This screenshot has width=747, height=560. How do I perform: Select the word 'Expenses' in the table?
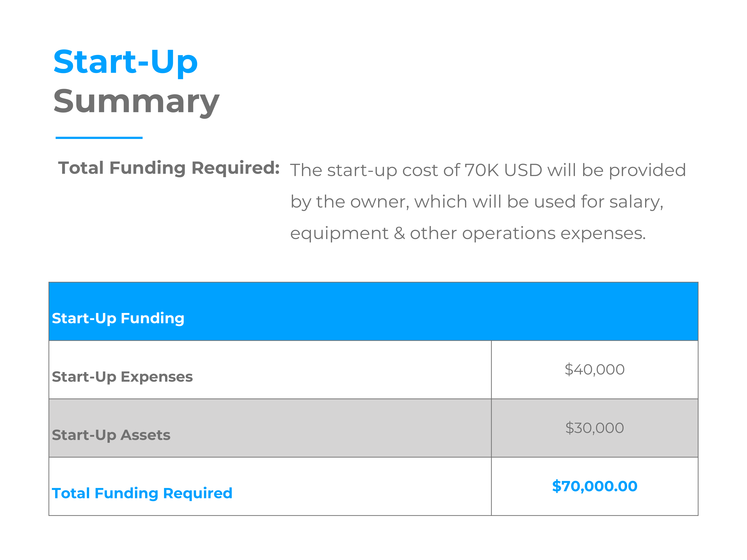[x=157, y=377]
